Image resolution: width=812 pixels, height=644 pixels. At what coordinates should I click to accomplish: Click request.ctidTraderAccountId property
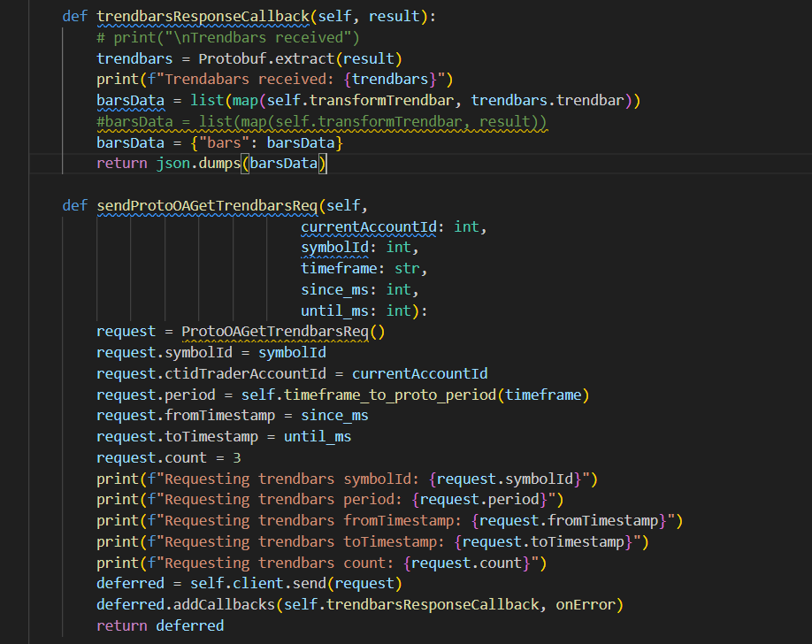211,374
